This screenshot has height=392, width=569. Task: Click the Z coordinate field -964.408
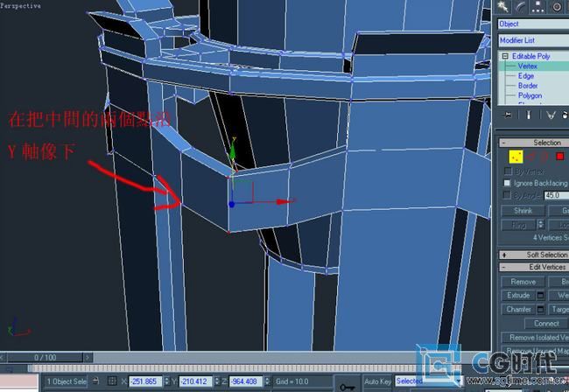coord(246,381)
